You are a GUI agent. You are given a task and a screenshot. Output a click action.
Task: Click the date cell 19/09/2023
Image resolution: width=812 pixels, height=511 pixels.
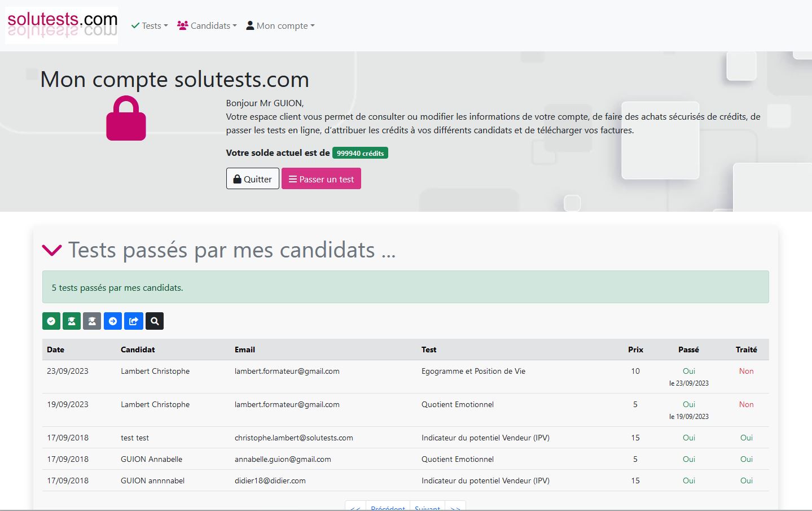click(x=68, y=404)
